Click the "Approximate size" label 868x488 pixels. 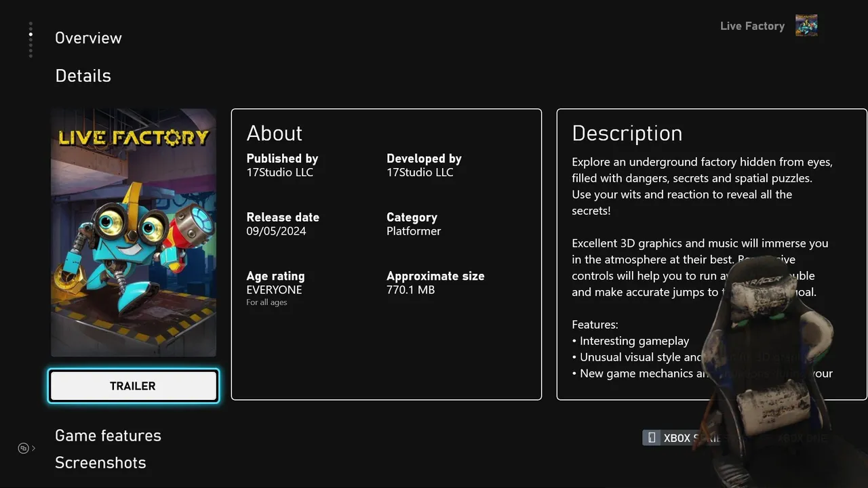[435, 277]
